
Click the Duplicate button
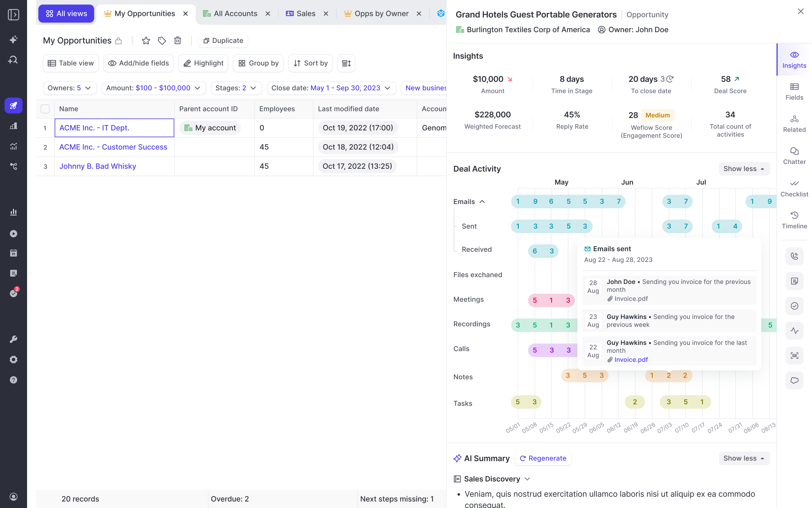tap(223, 41)
